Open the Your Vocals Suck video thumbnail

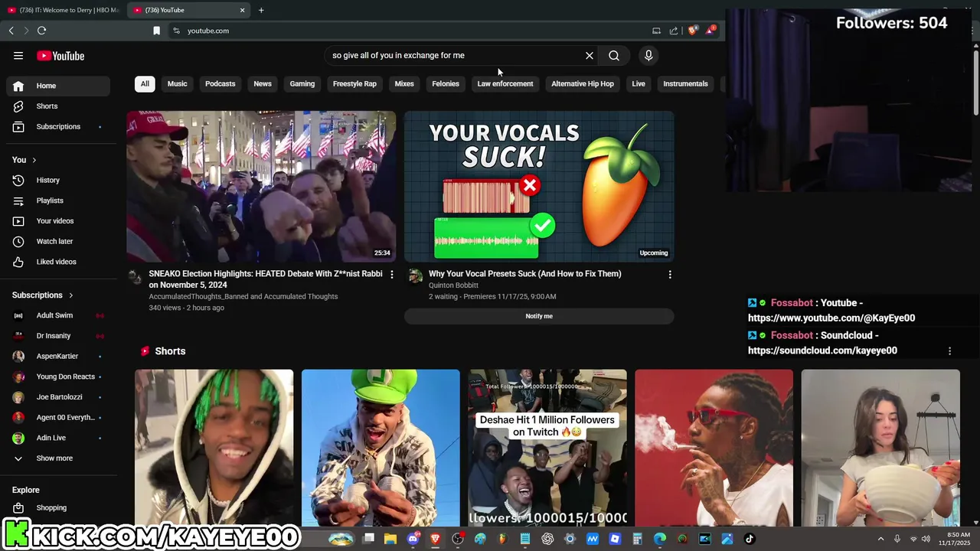tap(539, 186)
